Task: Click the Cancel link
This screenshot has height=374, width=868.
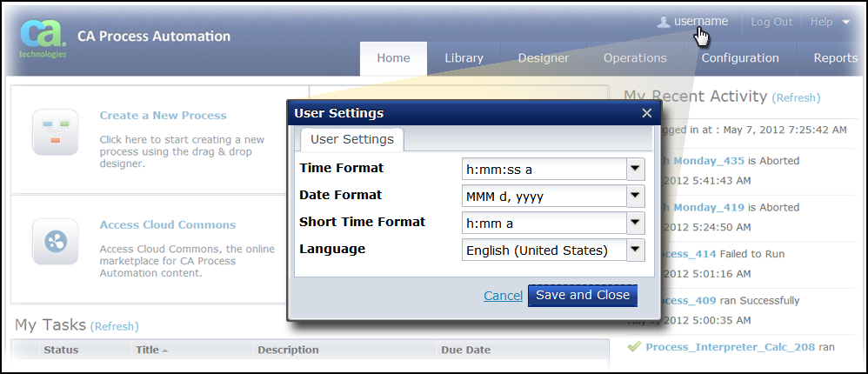Action: click(x=503, y=296)
